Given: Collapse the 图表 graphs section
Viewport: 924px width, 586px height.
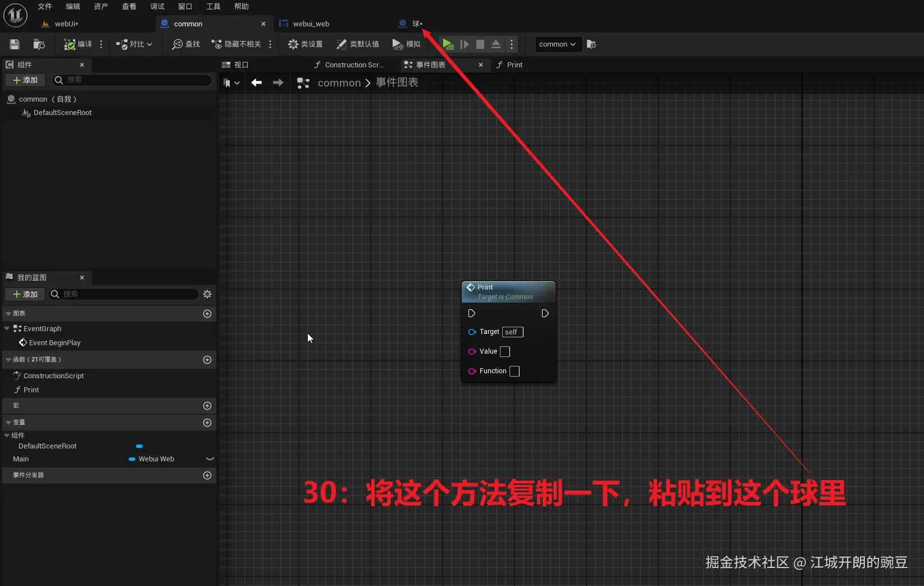Looking at the screenshot, I should 8,314.
